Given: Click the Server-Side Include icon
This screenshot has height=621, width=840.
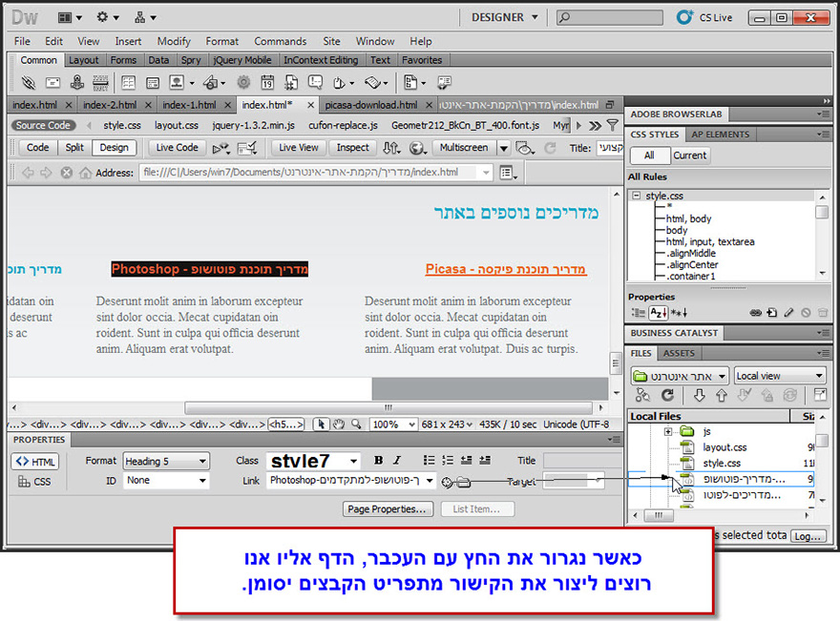Looking at the screenshot, I should 291,82.
